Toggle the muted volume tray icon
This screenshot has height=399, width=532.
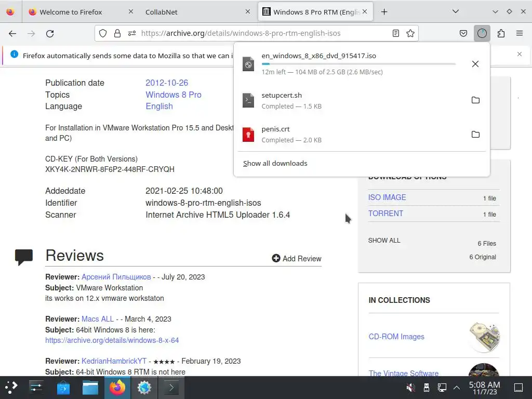(410, 388)
